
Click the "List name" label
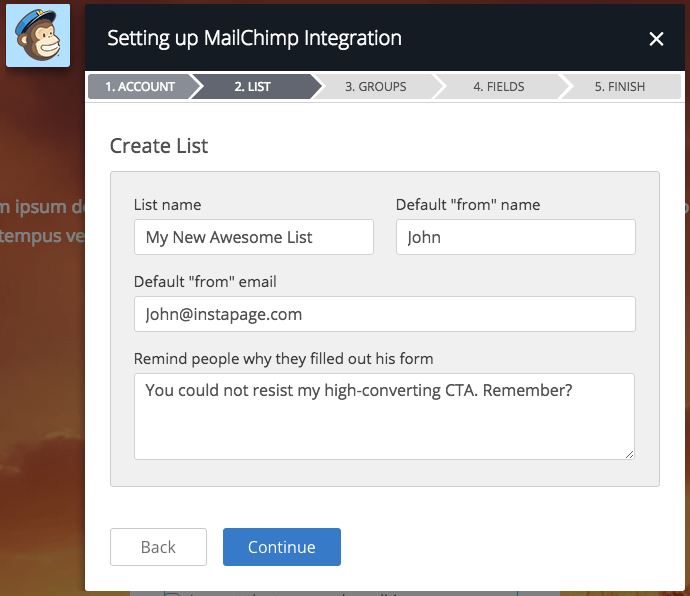pyautogui.click(x=167, y=205)
